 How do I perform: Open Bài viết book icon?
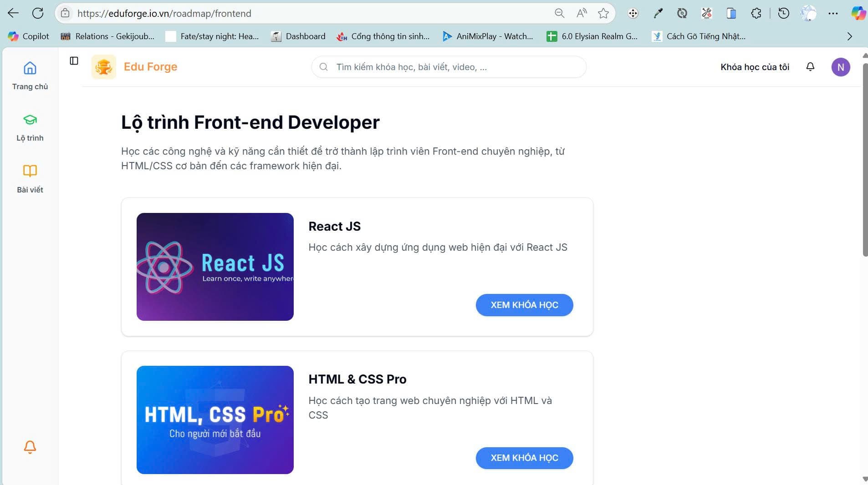click(30, 171)
